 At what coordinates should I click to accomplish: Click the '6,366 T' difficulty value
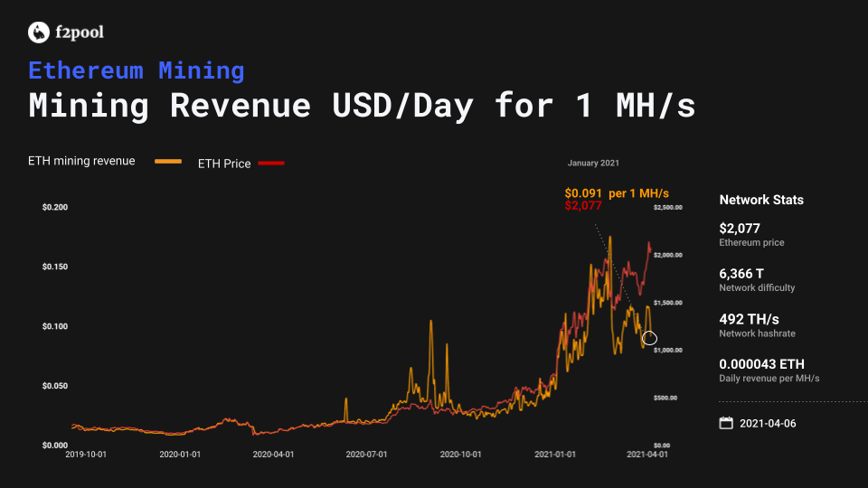click(741, 274)
